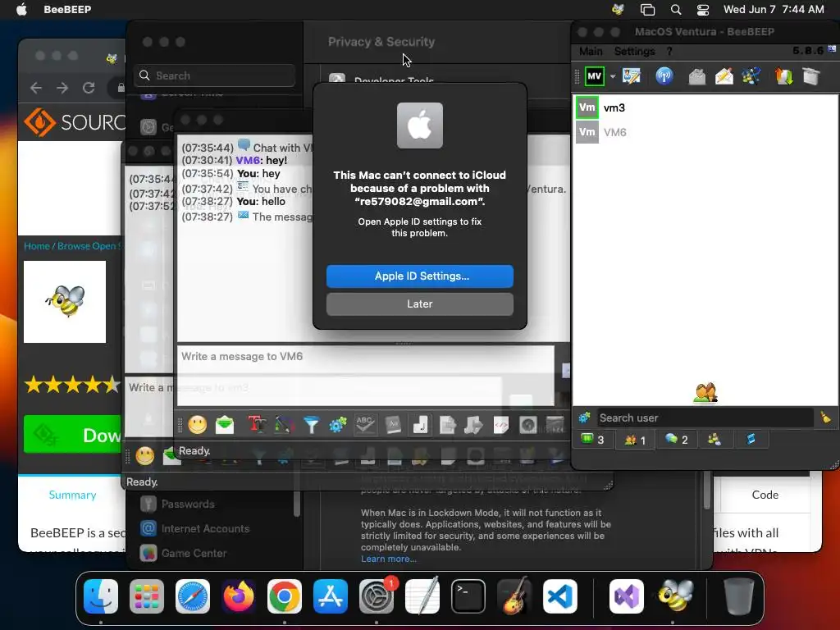The image size is (840, 630).
Task: Click the send file document icon
Action: pyautogui.click(x=447, y=426)
